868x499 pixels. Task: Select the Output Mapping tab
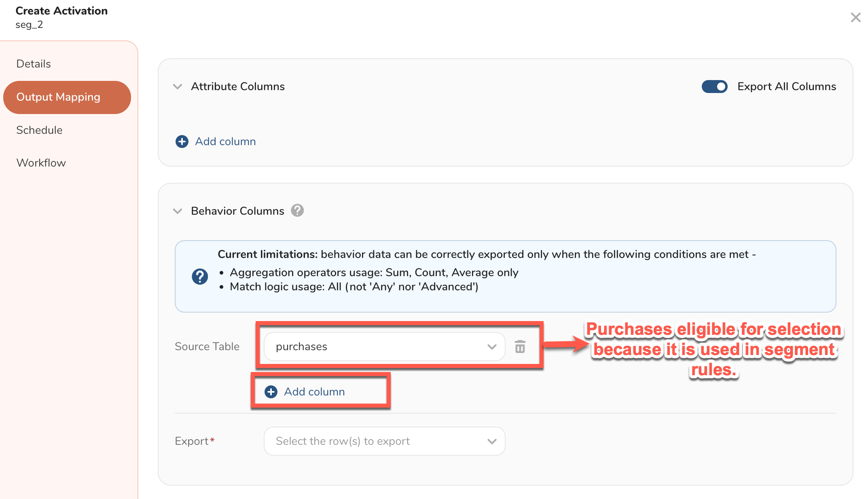[58, 97]
